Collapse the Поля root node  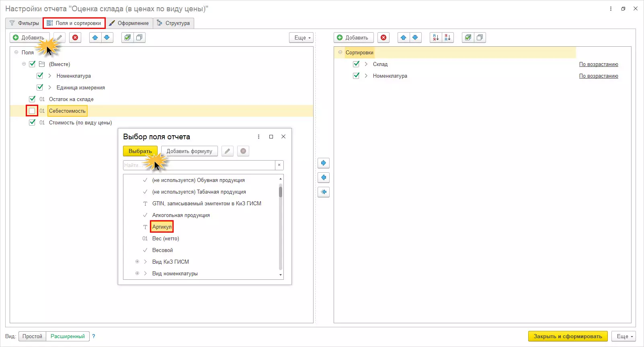(x=16, y=52)
